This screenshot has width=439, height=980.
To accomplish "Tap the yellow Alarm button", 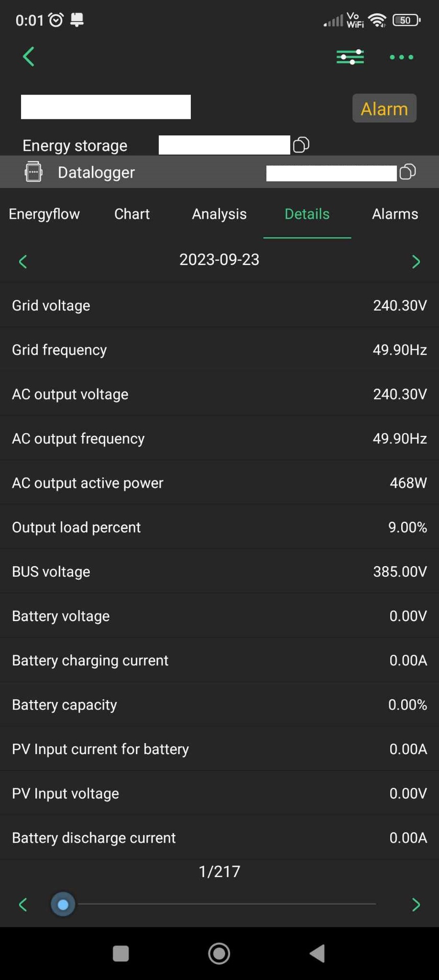I will click(384, 108).
